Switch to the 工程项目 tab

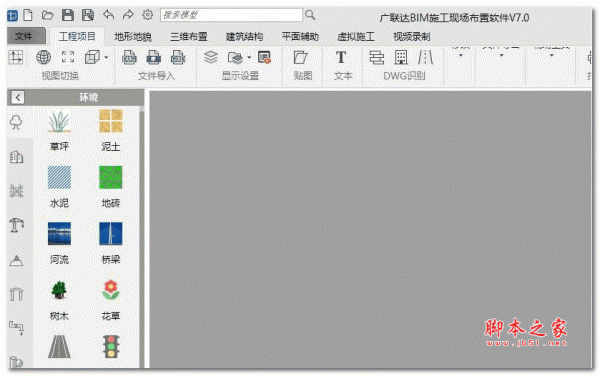click(77, 37)
